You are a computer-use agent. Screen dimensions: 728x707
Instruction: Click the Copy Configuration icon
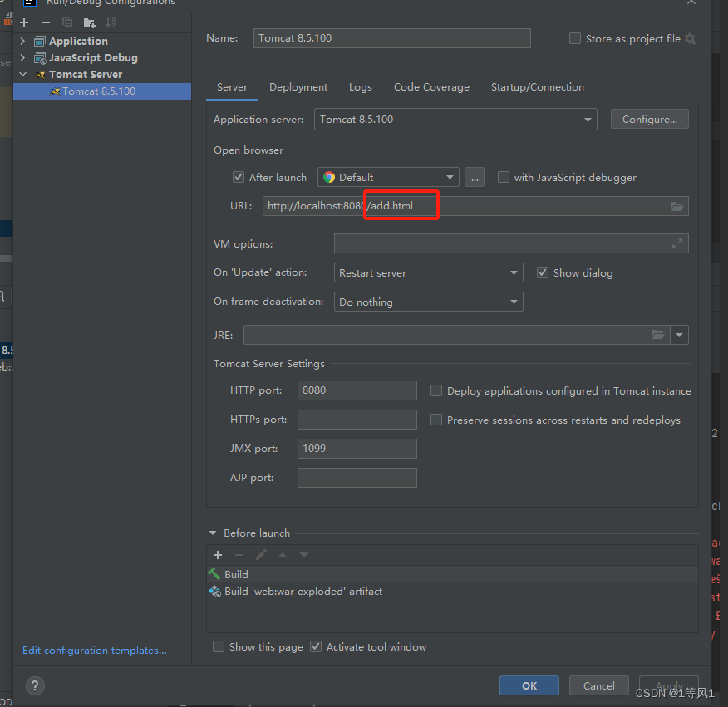point(67,22)
